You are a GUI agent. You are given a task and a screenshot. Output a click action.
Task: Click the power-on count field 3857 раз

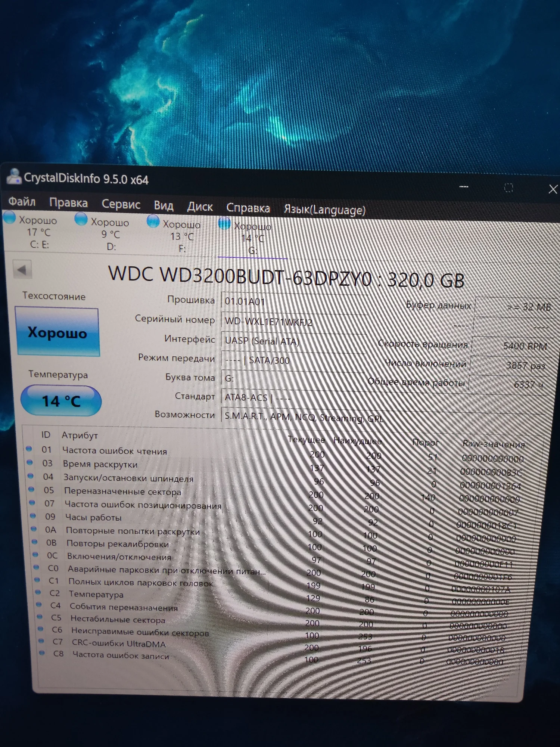509,365
